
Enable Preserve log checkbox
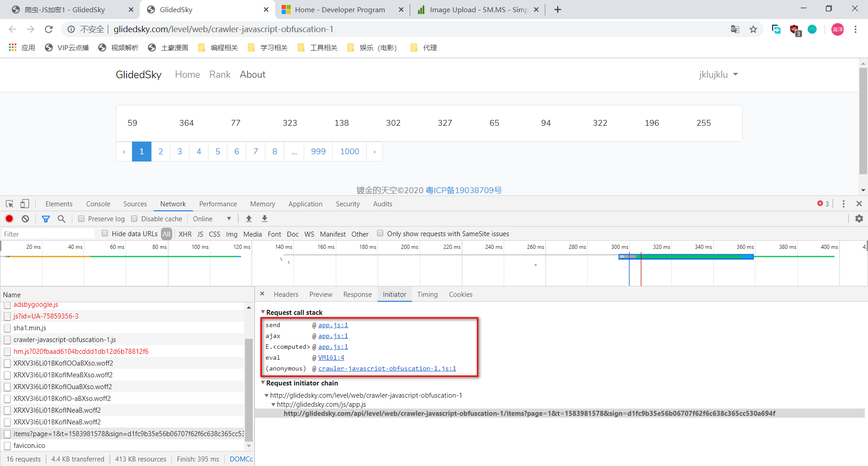click(x=81, y=219)
